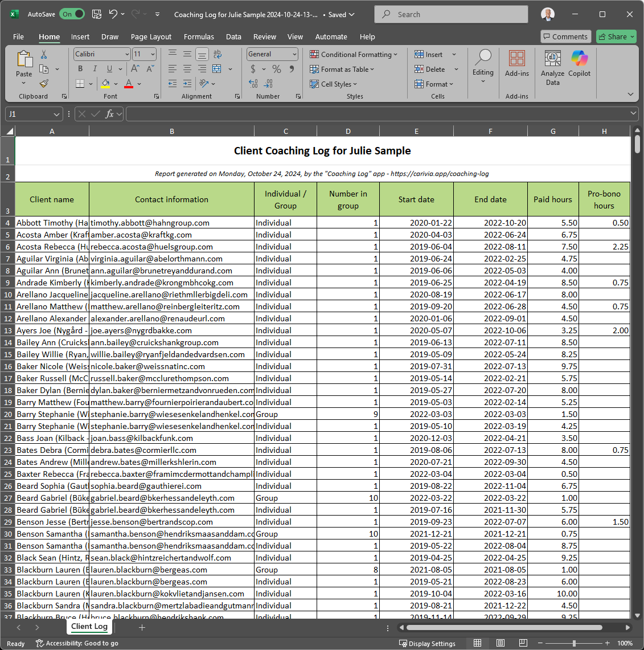Open the Comments pane

565,36
